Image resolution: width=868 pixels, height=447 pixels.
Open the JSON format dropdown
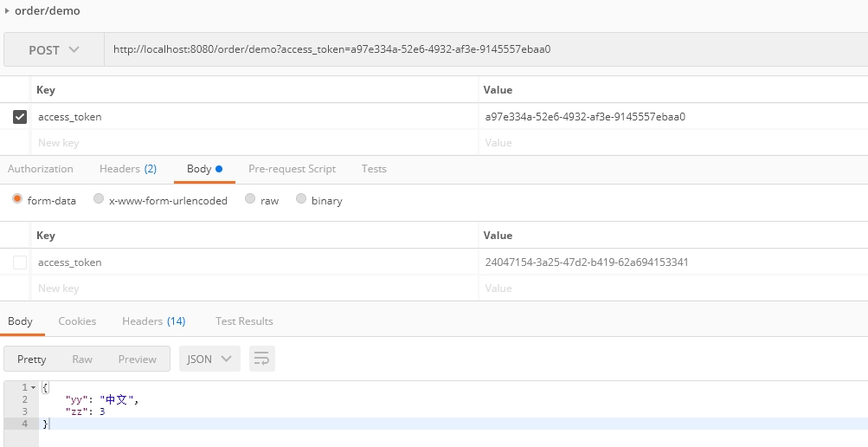[209, 359]
